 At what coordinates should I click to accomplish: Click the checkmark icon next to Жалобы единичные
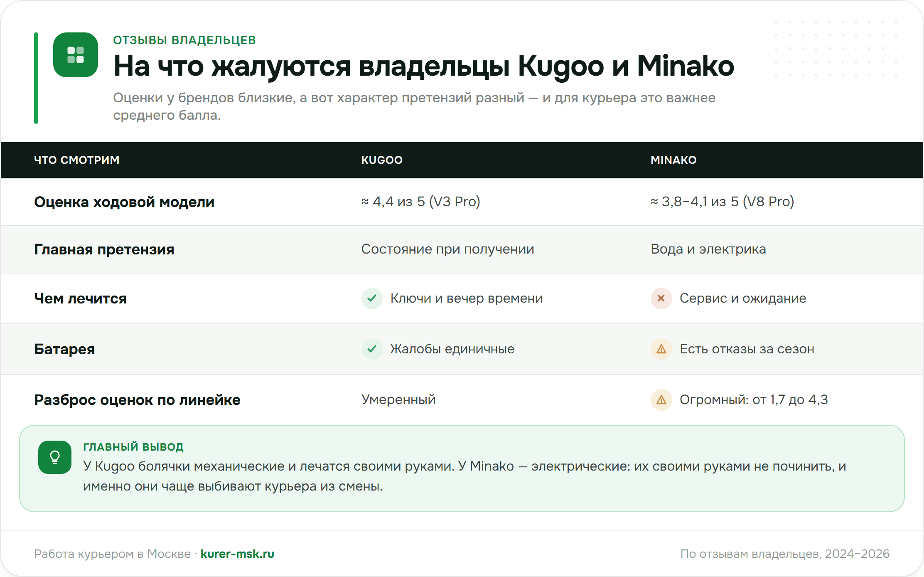[372, 349]
